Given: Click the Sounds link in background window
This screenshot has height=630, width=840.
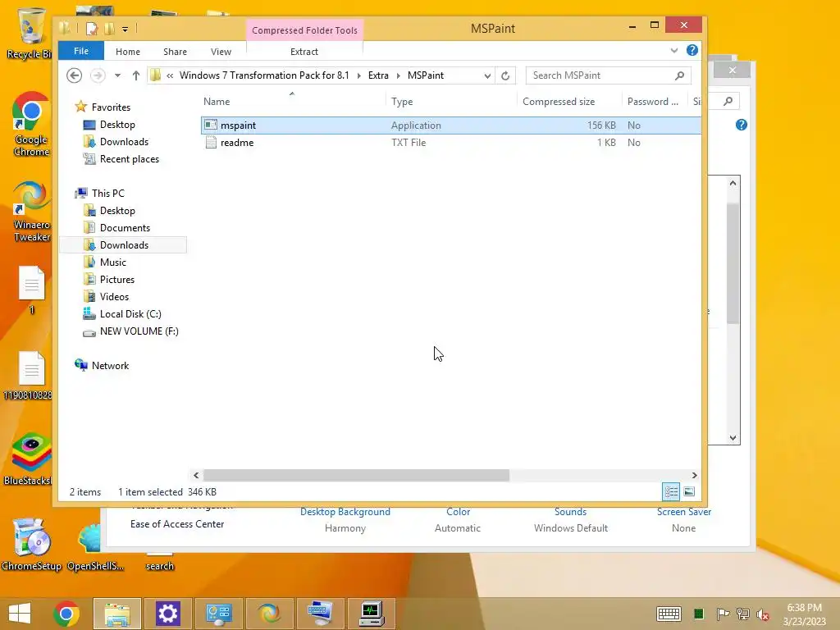Looking at the screenshot, I should coord(571,512).
